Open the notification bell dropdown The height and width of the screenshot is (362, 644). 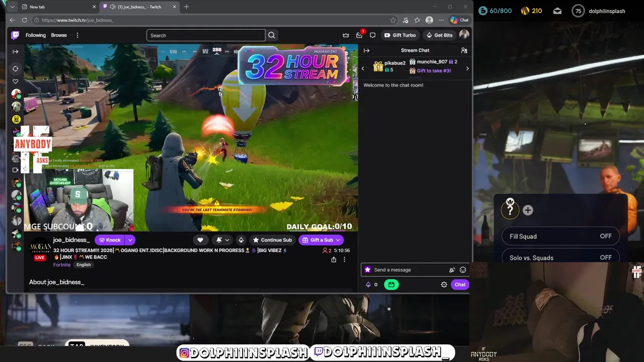point(222,240)
